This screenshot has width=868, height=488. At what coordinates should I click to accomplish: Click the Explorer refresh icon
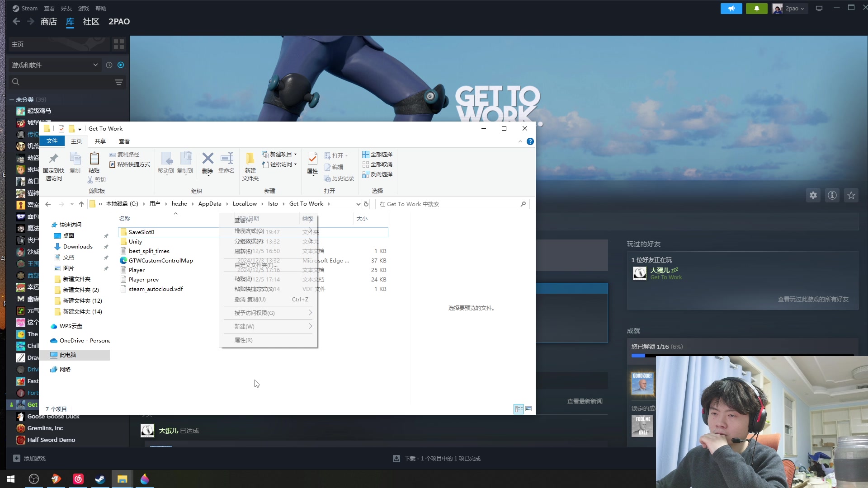click(x=366, y=204)
